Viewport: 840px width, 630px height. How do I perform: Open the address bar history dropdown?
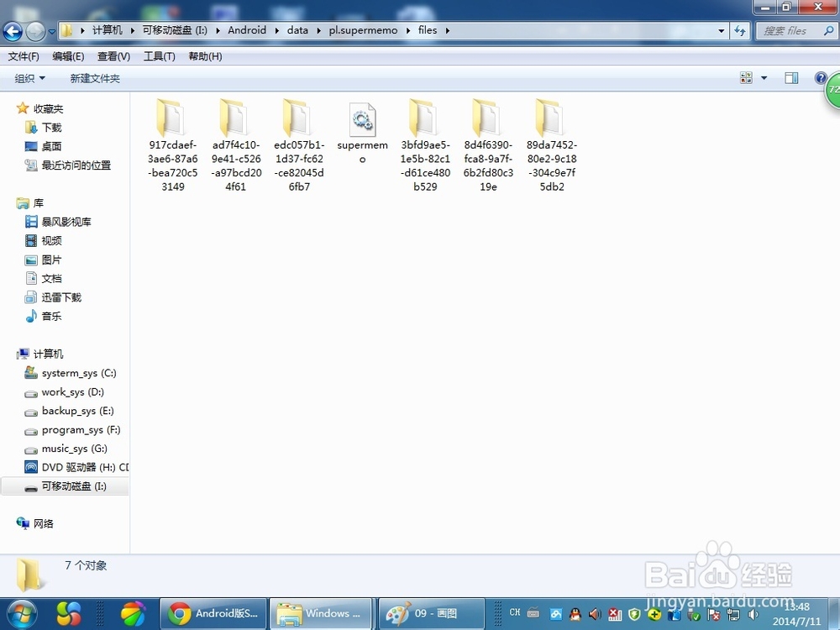pos(721,31)
